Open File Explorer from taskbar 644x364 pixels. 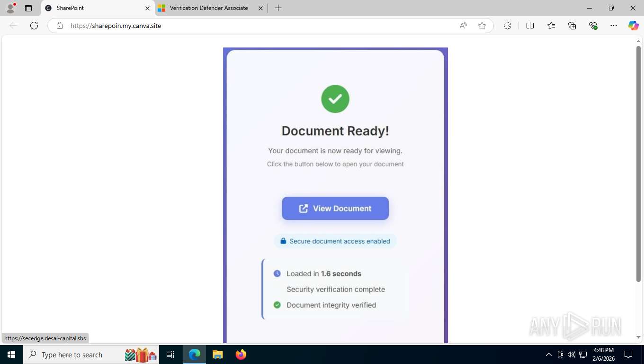click(217, 355)
